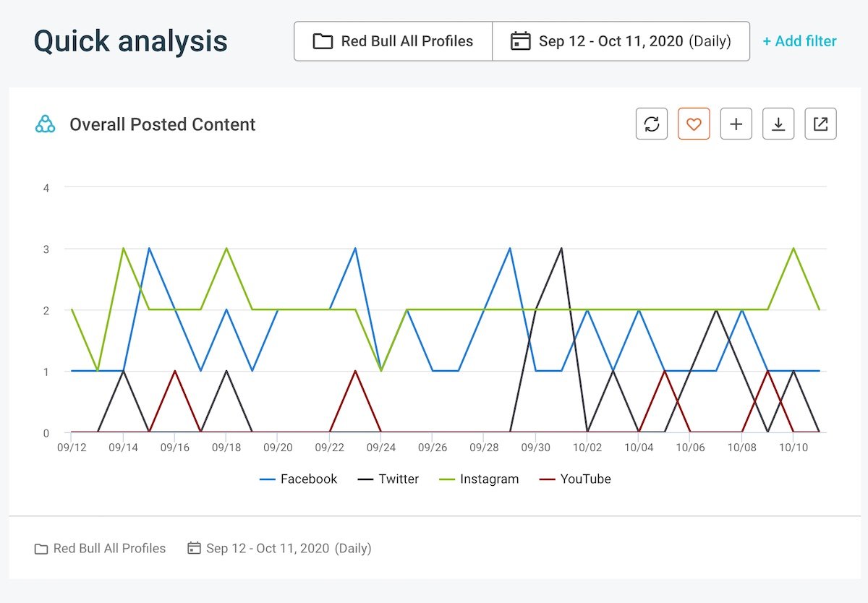Click the refresh chart icon

click(x=652, y=124)
